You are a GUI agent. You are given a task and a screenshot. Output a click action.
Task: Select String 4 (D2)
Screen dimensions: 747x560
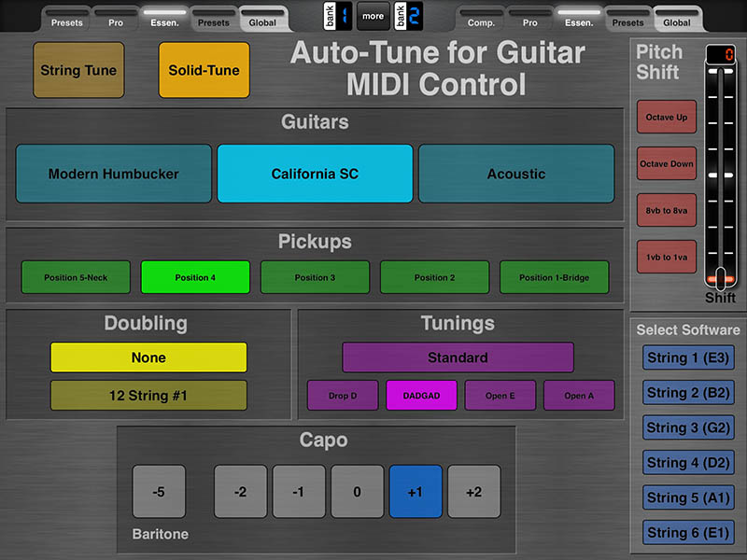[688, 462]
